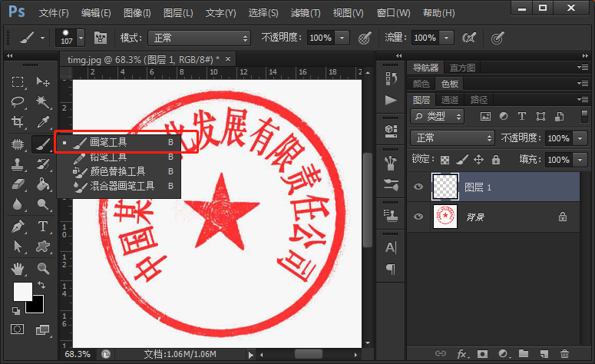Switch to the 路径 tab
The height and width of the screenshot is (364, 595).
pyautogui.click(x=479, y=100)
